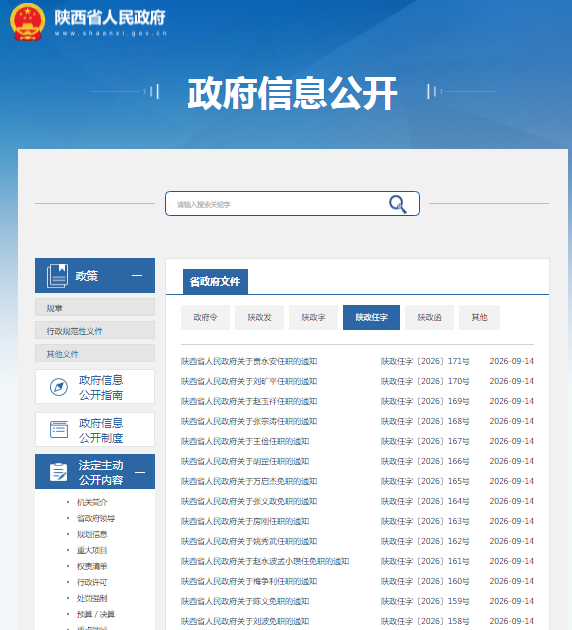Click the date in the 163号 row
Screen dimensions: 572x630
tap(511, 521)
